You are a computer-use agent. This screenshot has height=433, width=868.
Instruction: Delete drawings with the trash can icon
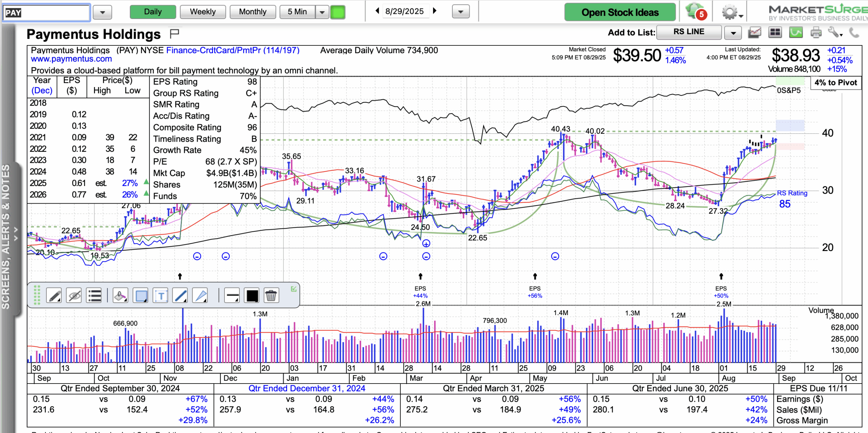(271, 296)
